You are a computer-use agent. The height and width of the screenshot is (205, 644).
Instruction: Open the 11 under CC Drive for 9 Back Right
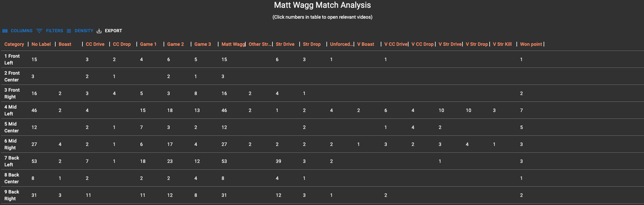[x=89, y=195]
